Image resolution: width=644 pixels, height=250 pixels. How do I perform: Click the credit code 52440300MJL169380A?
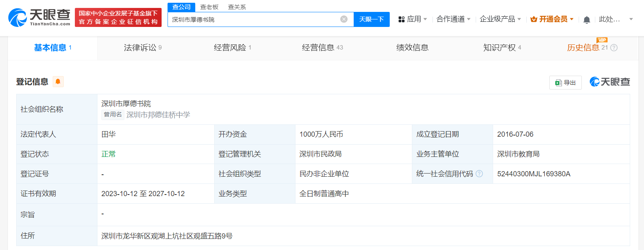pos(533,174)
